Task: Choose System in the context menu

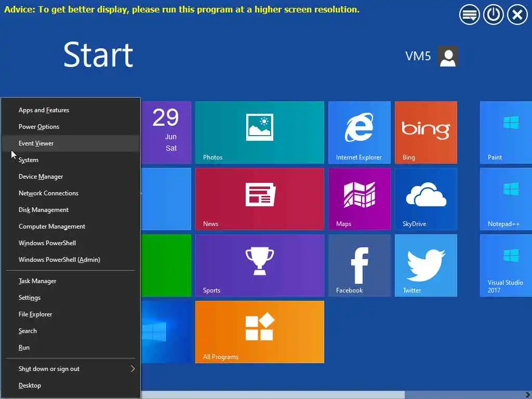Action: (71, 160)
